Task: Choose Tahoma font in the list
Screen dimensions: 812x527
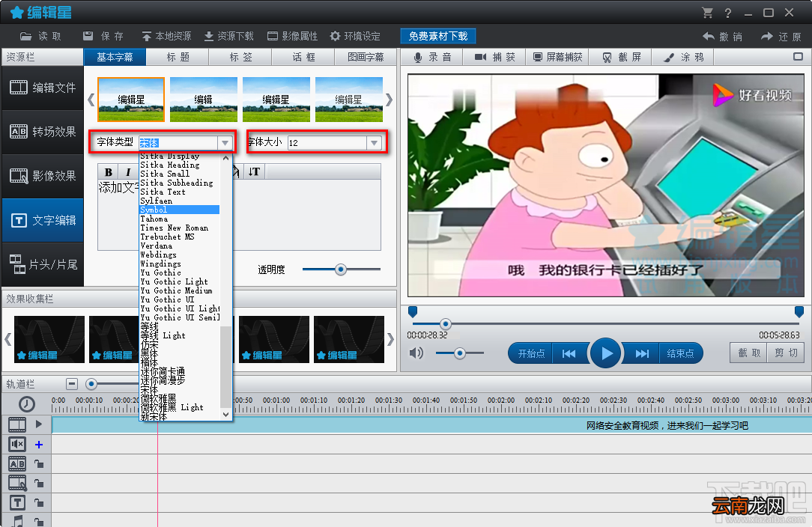Action: coord(179,219)
